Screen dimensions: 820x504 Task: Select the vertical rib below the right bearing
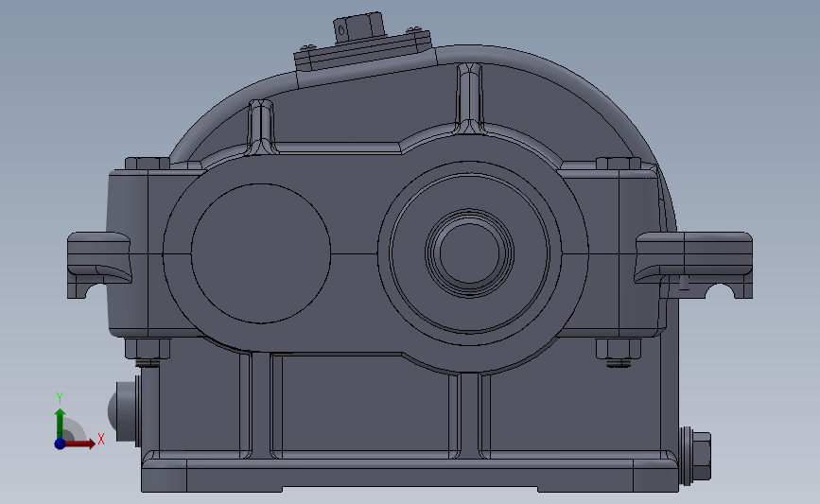point(469,416)
